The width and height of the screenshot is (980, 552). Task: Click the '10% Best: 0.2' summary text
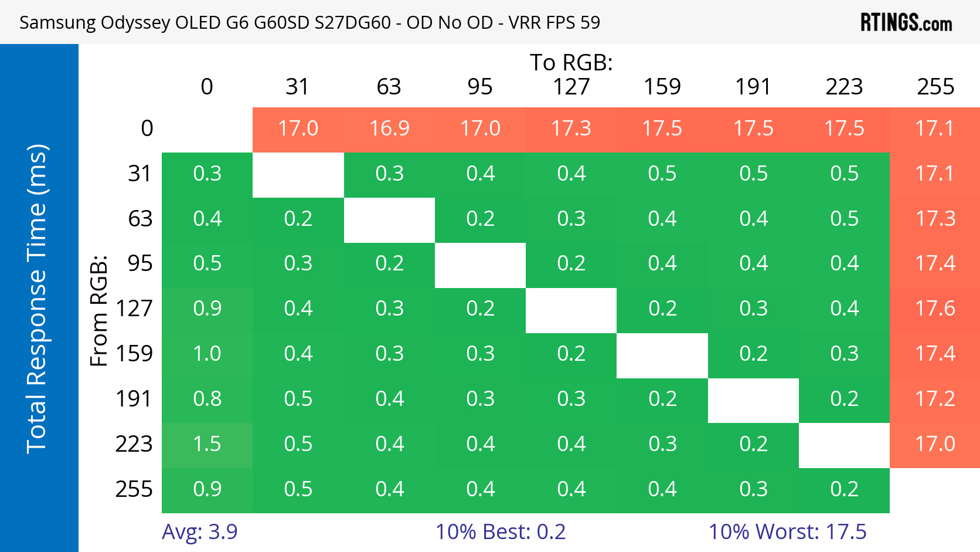tap(500, 531)
